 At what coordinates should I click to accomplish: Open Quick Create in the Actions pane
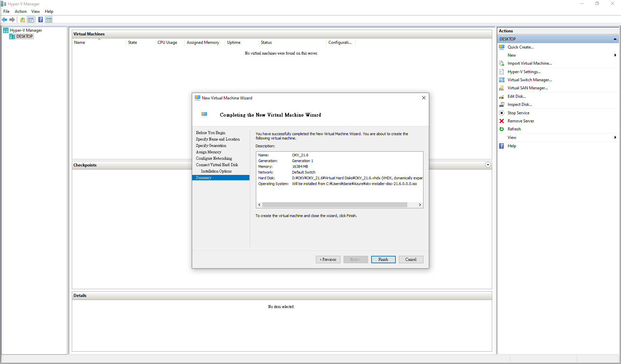point(521,47)
